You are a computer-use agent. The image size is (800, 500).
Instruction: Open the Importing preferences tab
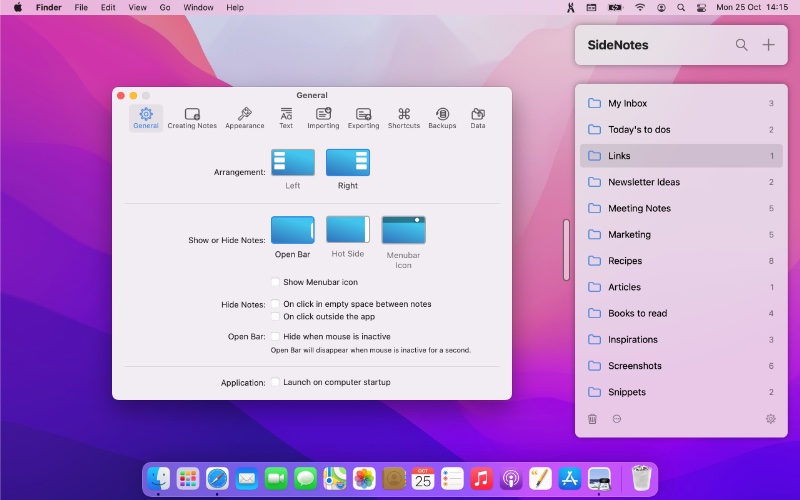(x=323, y=118)
